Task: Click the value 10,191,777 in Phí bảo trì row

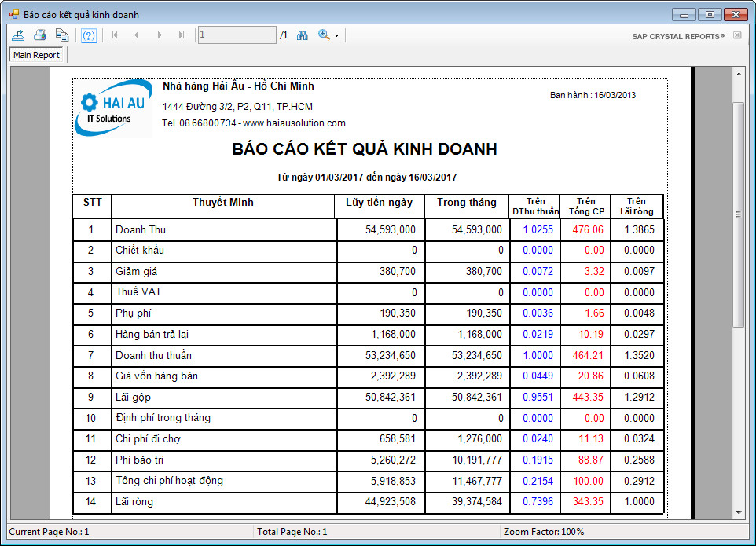Action: [477, 460]
